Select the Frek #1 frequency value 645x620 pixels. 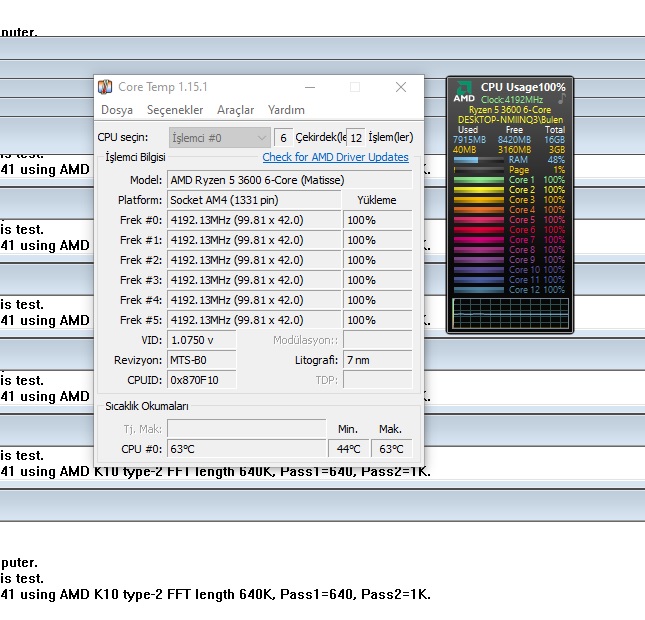(254, 240)
